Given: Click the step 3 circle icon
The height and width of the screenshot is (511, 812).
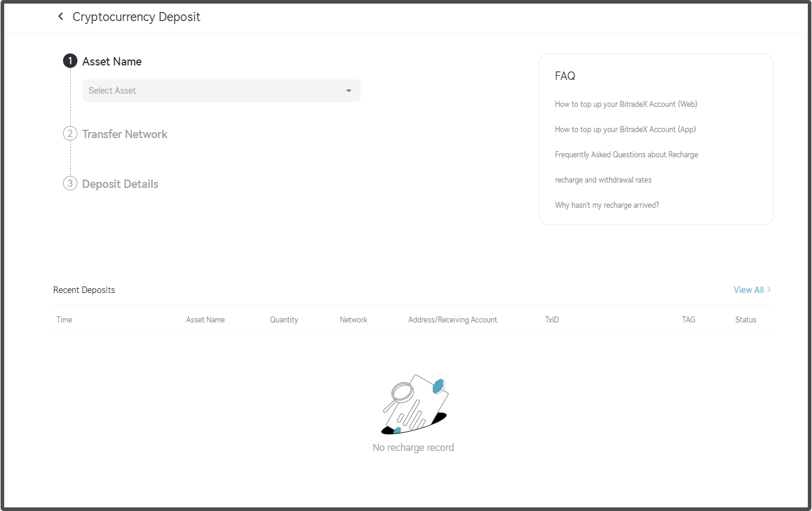Looking at the screenshot, I should (x=70, y=184).
